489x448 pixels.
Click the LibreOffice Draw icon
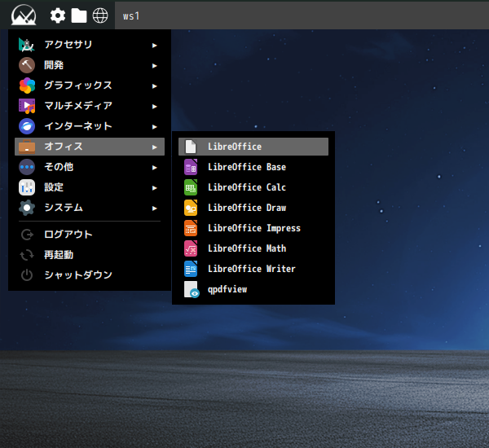(x=191, y=208)
